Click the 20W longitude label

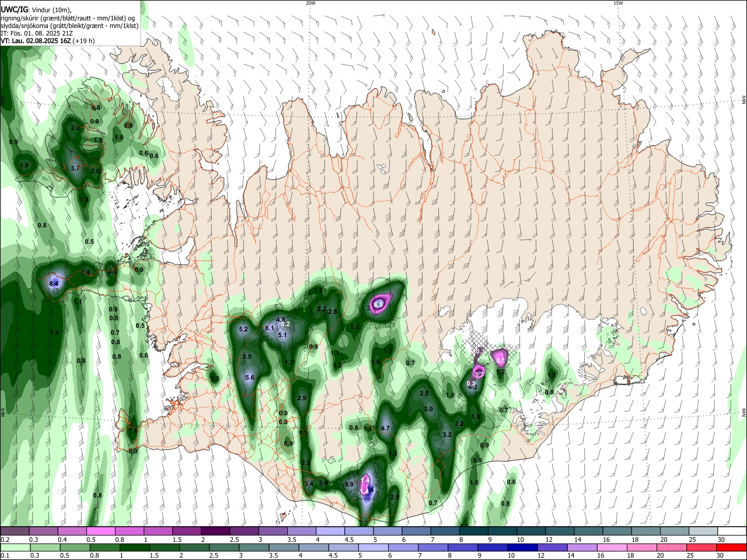[310, 3]
